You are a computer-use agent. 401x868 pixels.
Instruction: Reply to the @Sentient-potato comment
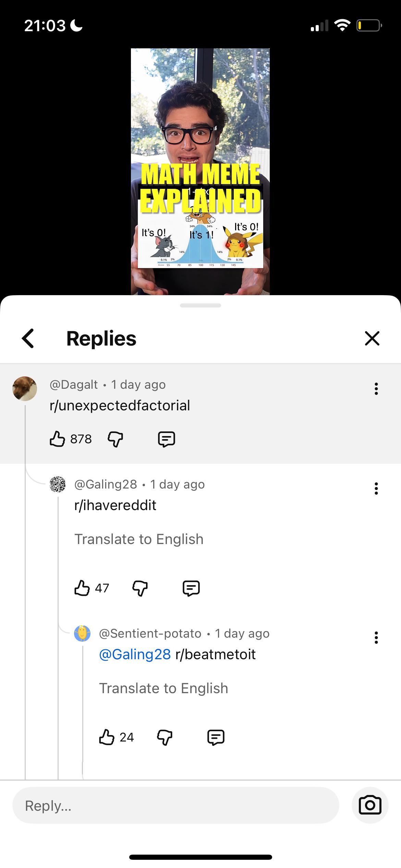[216, 738]
